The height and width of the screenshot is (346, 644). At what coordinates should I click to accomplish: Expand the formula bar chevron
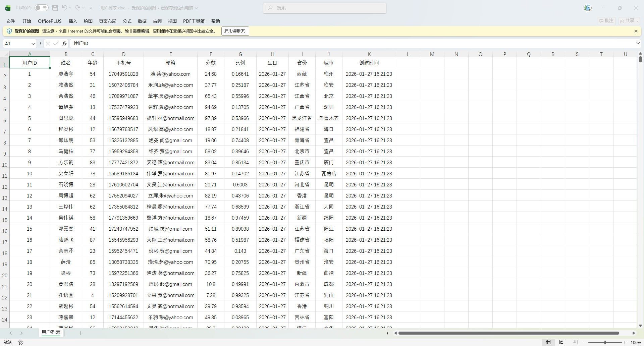(638, 43)
